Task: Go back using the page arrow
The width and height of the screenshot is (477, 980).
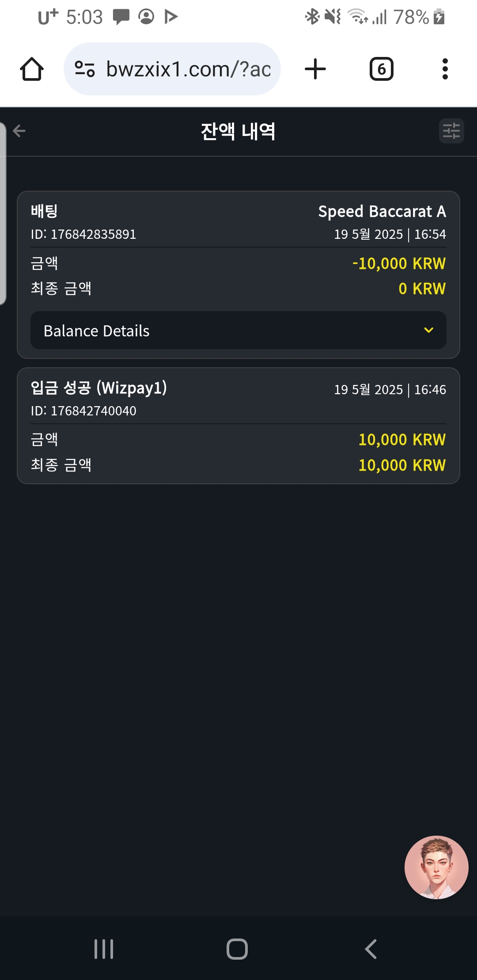Action: [x=19, y=131]
